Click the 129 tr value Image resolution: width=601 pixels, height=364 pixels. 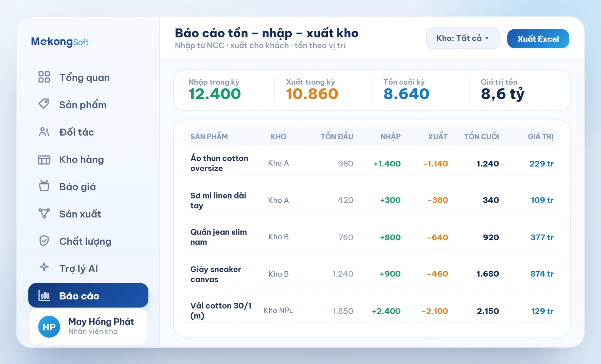point(542,311)
